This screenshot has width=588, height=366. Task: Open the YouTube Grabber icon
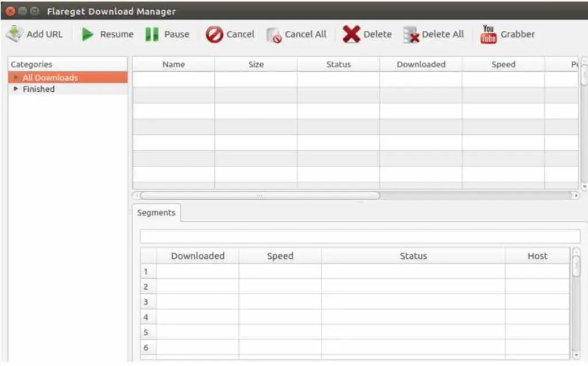pyautogui.click(x=488, y=34)
